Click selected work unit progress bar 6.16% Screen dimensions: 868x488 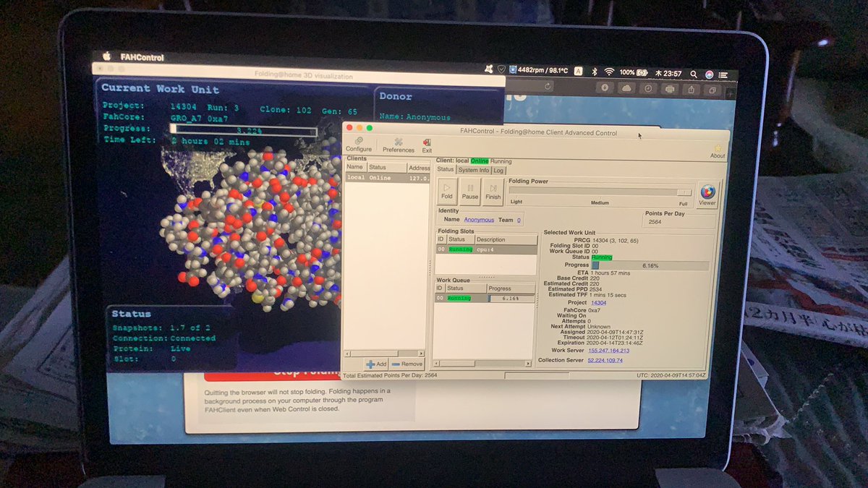650,265
